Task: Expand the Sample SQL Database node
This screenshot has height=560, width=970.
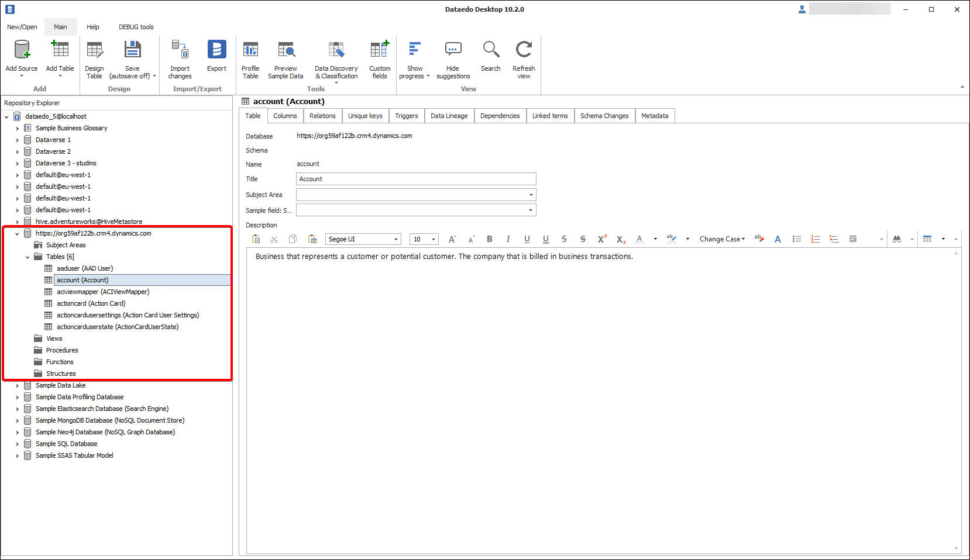Action: point(17,444)
